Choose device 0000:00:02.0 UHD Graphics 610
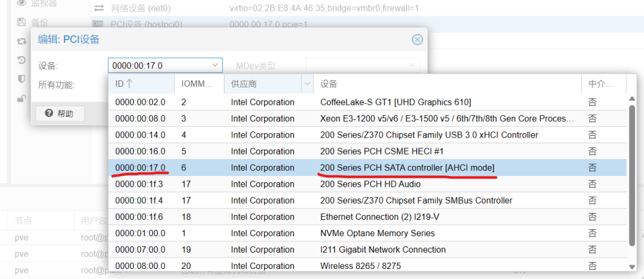The width and height of the screenshot is (644, 279). [396, 102]
